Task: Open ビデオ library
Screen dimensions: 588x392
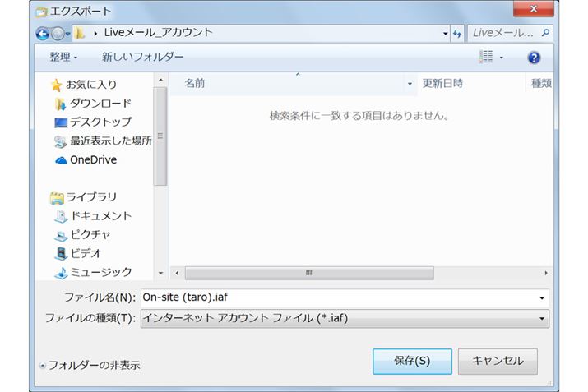Action: (86, 253)
